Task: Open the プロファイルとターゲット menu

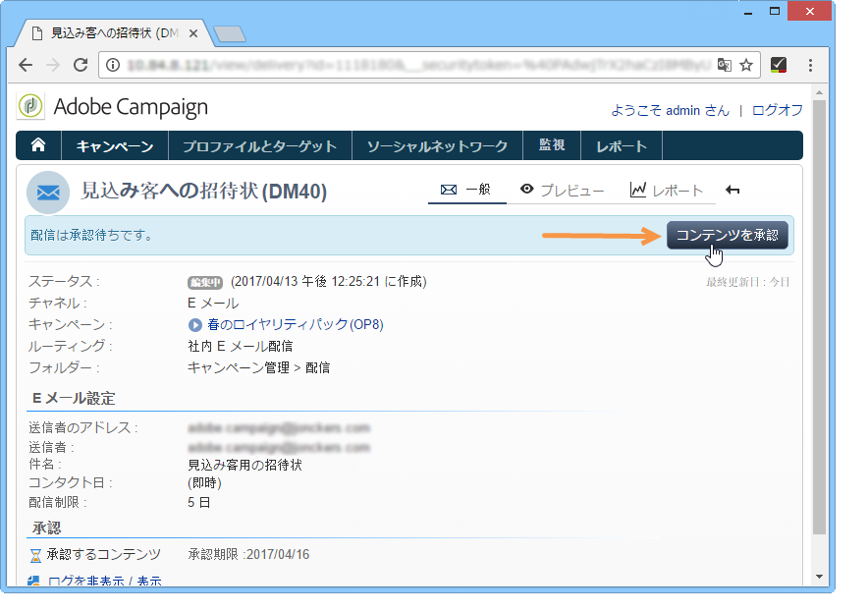Action: coord(259,145)
